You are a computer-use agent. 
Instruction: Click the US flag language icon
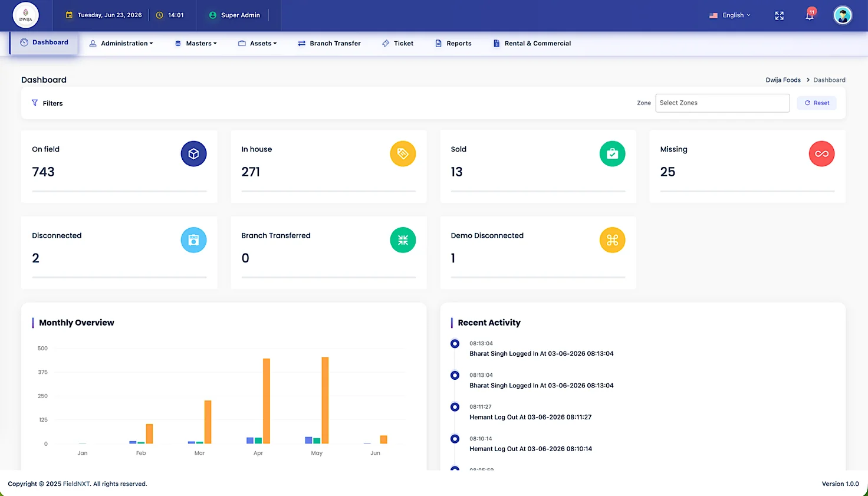coord(714,15)
